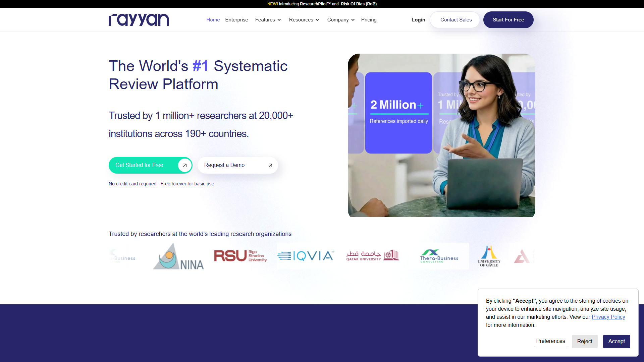
Task: Click the Start For Free button
Action: [x=508, y=20]
